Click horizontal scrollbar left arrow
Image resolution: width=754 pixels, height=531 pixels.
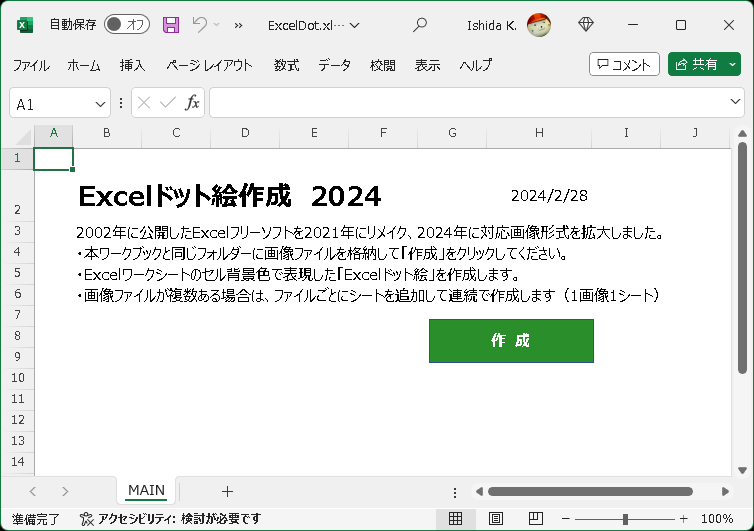point(479,492)
